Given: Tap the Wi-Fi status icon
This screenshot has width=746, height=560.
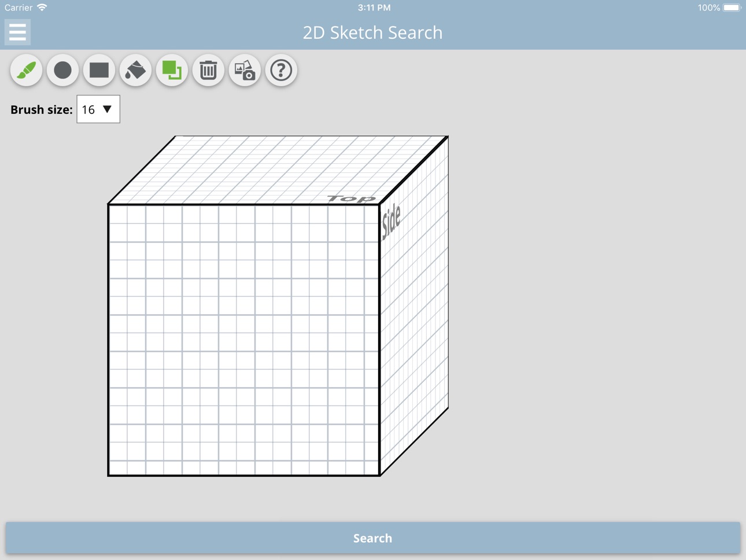Looking at the screenshot, I should tap(42, 8).
